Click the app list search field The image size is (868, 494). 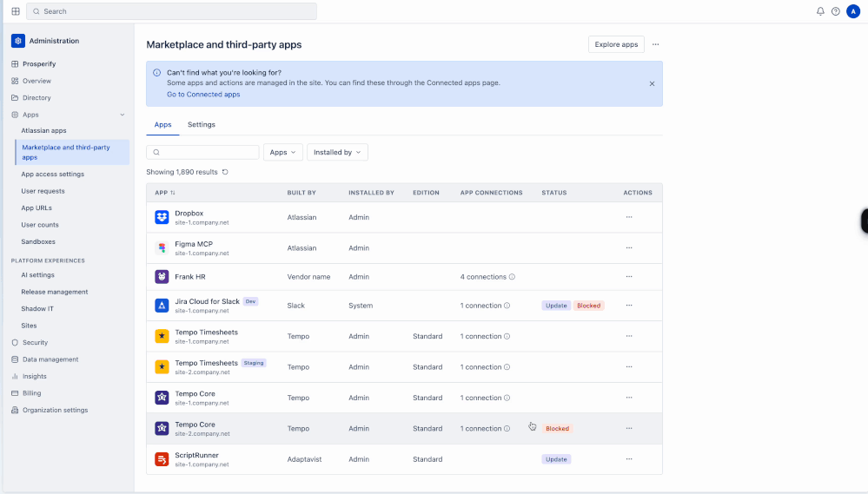202,152
